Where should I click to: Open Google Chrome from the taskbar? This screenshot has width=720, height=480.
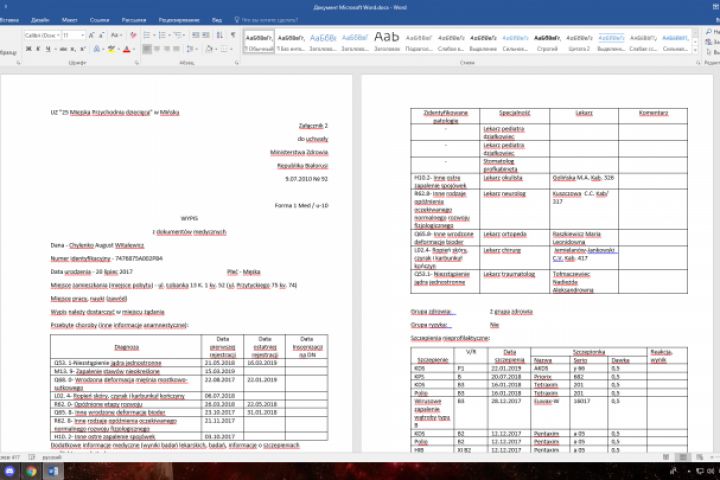tap(31, 471)
